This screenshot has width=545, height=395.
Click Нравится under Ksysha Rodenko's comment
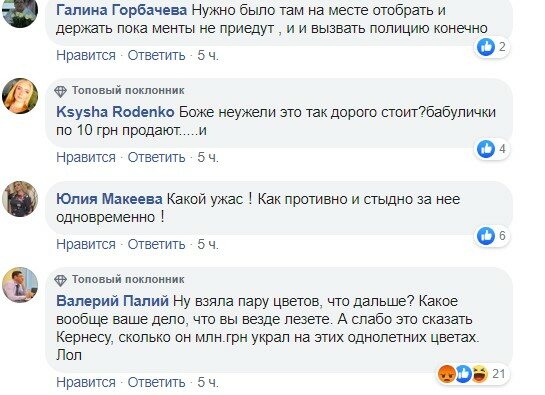click(86, 158)
